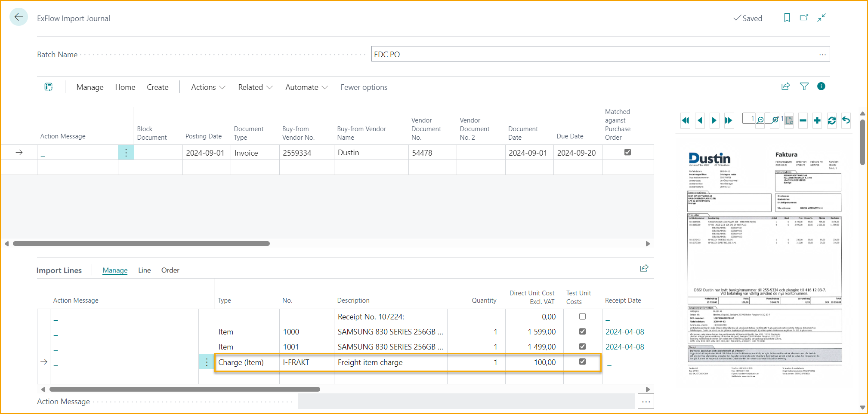
Task: Open the page in a new window icon
Action: point(804,18)
